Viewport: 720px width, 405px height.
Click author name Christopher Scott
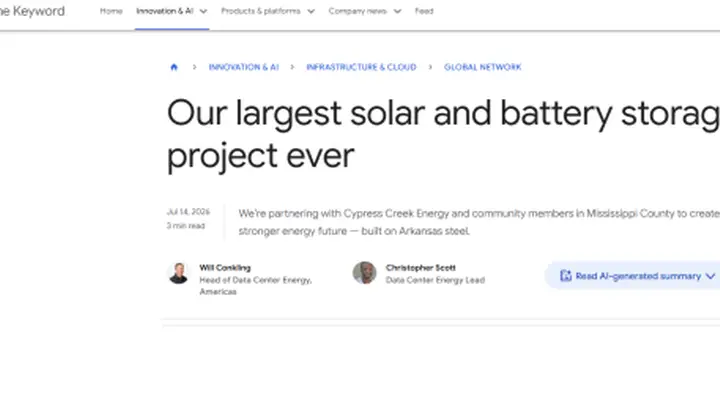[421, 268]
